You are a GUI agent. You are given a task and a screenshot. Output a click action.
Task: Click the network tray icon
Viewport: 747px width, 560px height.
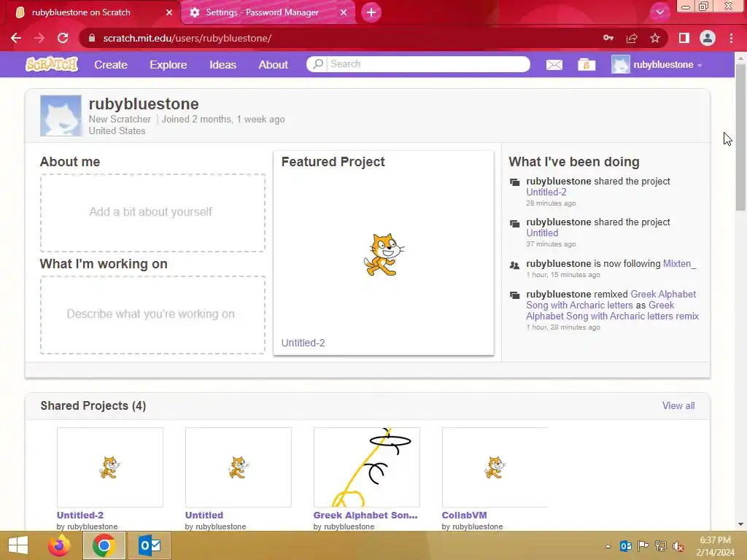(661, 546)
